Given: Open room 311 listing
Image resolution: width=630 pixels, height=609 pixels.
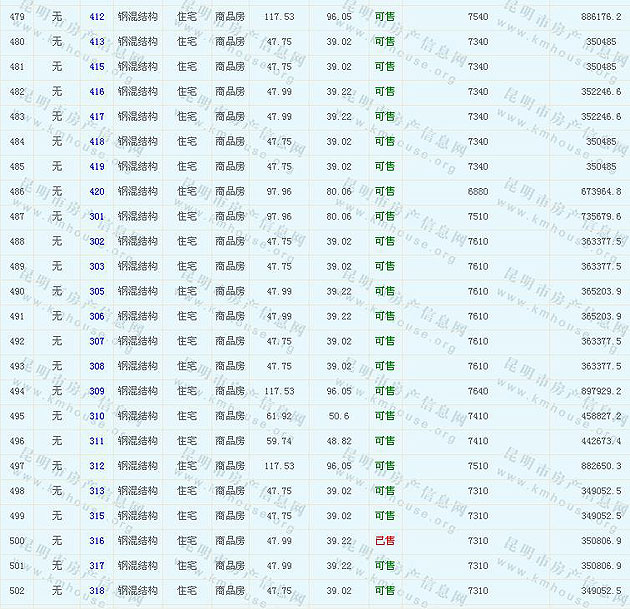Looking at the screenshot, I should 96,441.
